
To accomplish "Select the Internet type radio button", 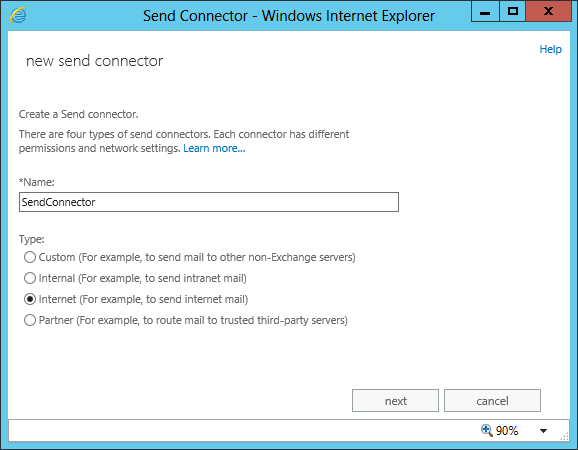I will [x=30, y=299].
